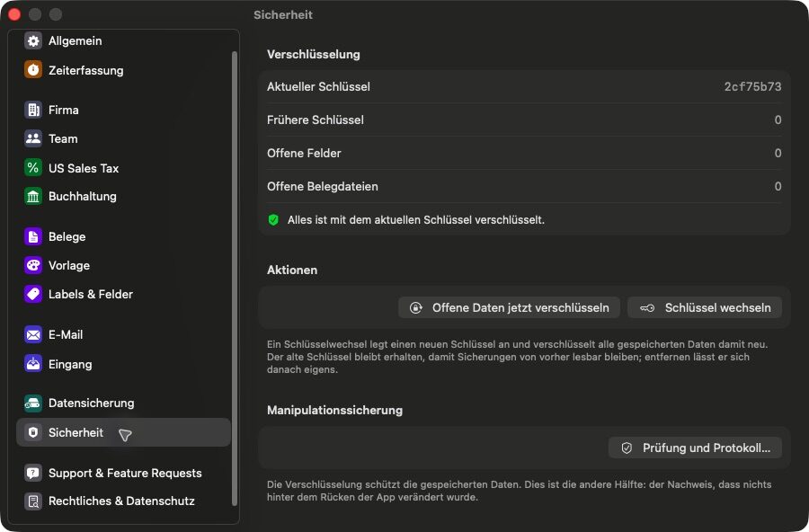This screenshot has width=809, height=532.
Task: Open US Sales Tax settings
Action: (x=123, y=168)
